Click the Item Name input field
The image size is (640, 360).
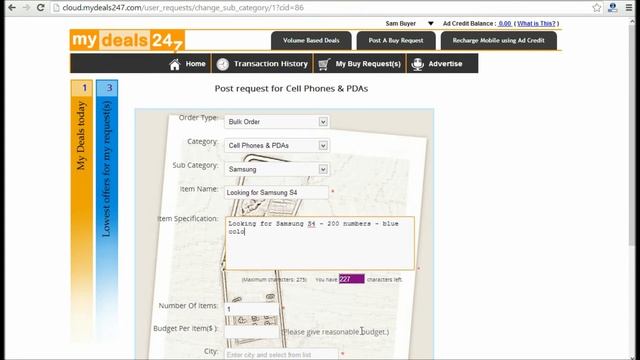coord(276,192)
